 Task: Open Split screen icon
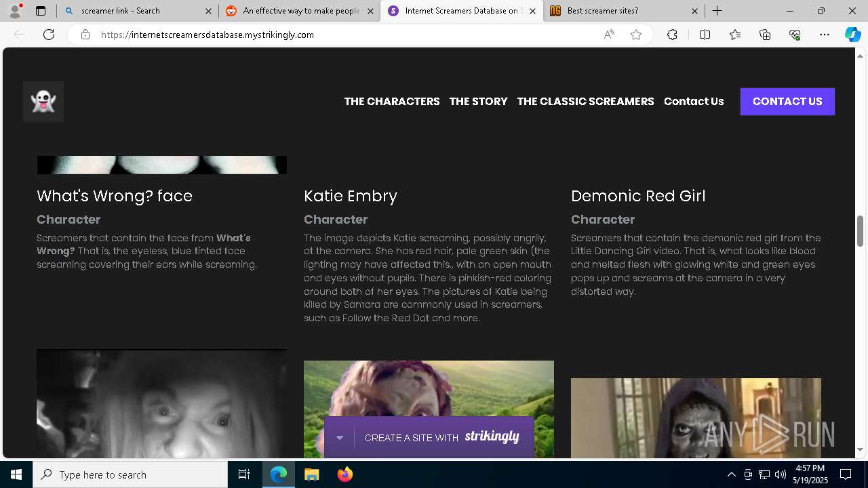point(705,35)
